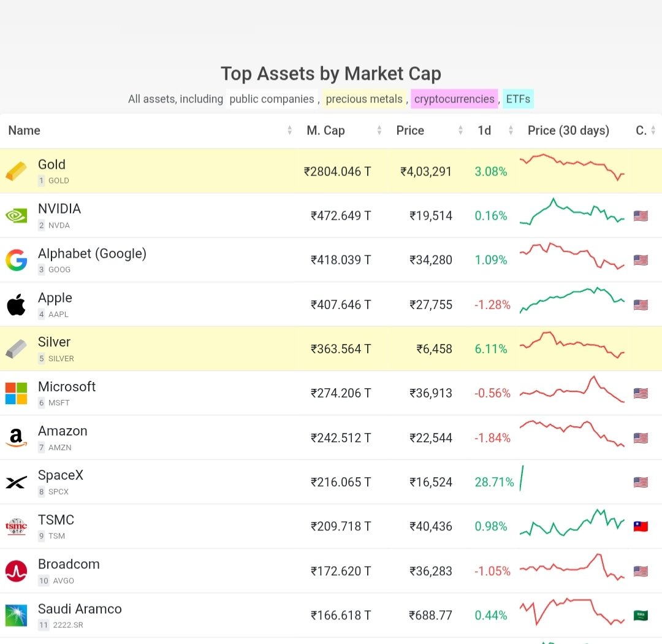Click Gold's 30-day price chart
The width and height of the screenshot is (662, 644).
point(572,167)
